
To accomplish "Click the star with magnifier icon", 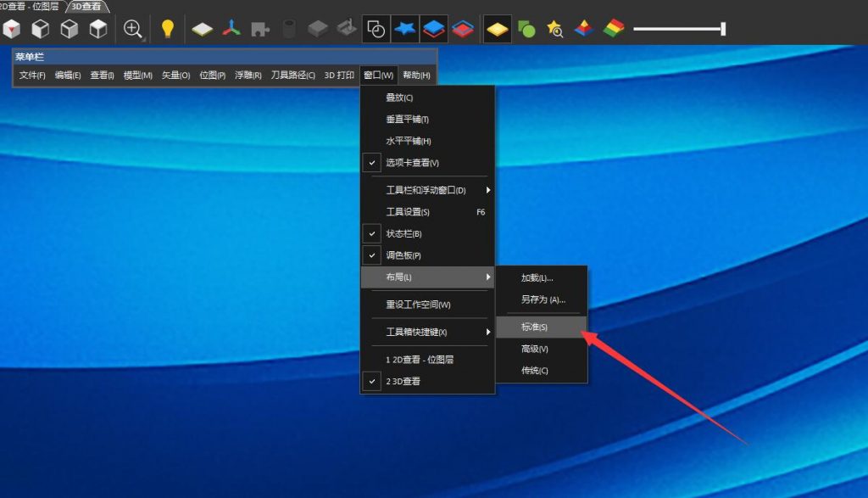I will [x=554, y=29].
